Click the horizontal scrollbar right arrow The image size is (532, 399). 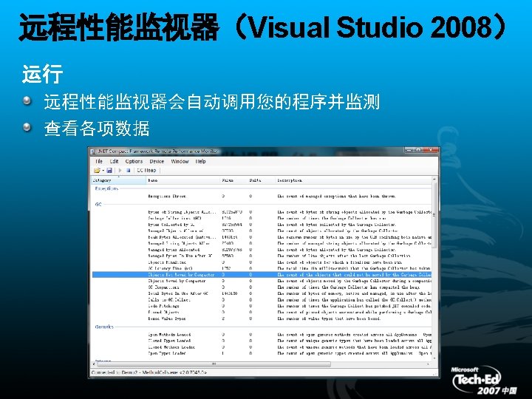(x=429, y=364)
